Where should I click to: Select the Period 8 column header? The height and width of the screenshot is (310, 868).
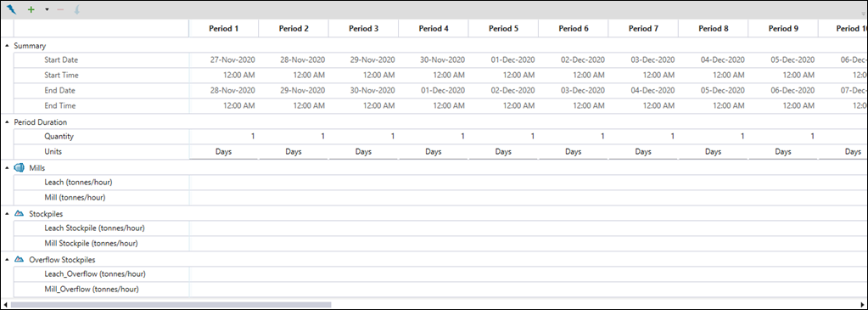click(x=713, y=29)
